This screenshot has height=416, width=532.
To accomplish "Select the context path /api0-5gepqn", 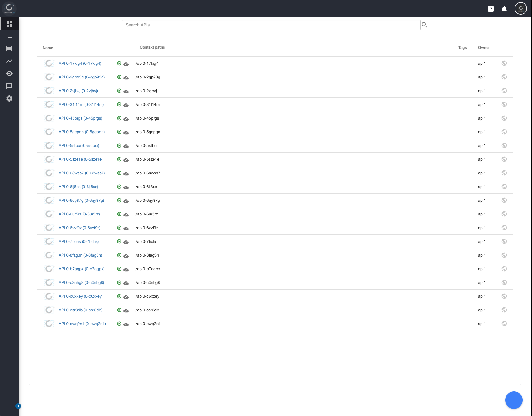I will 148,132.
